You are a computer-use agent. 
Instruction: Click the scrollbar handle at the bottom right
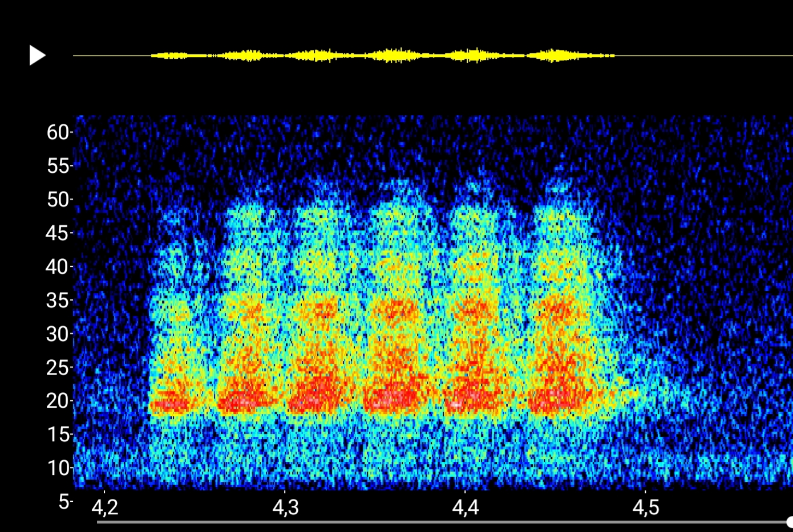click(789, 522)
